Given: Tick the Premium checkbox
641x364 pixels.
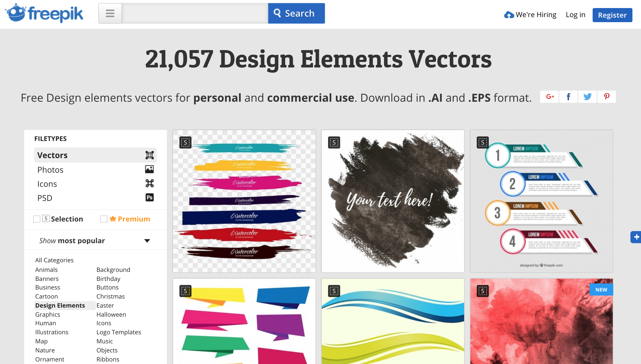Looking at the screenshot, I should click(104, 219).
